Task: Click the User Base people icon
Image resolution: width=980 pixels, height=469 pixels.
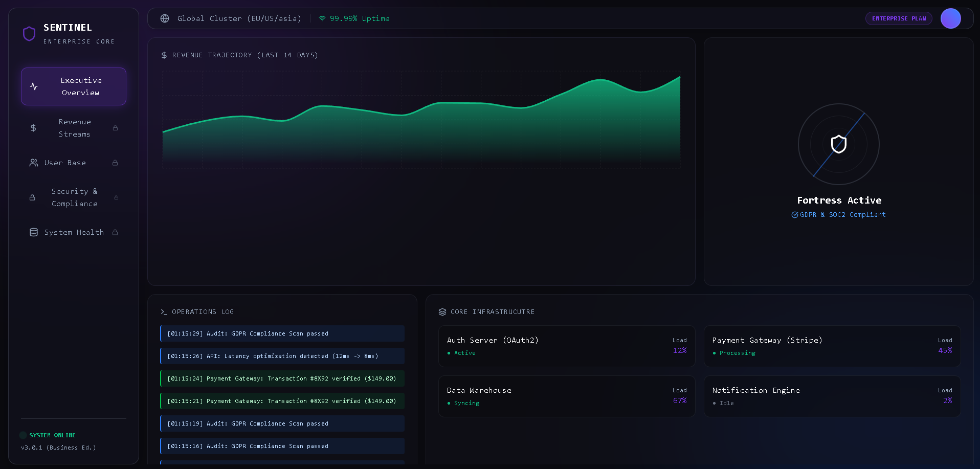Action: tap(34, 163)
